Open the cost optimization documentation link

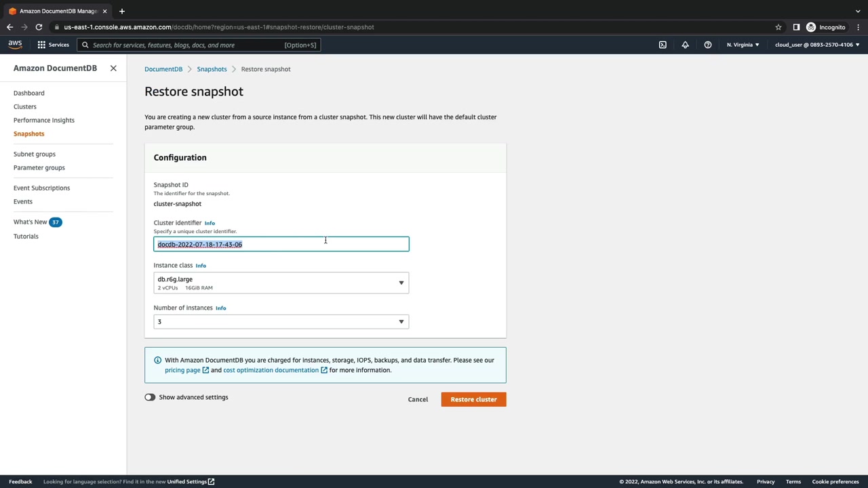(275, 370)
